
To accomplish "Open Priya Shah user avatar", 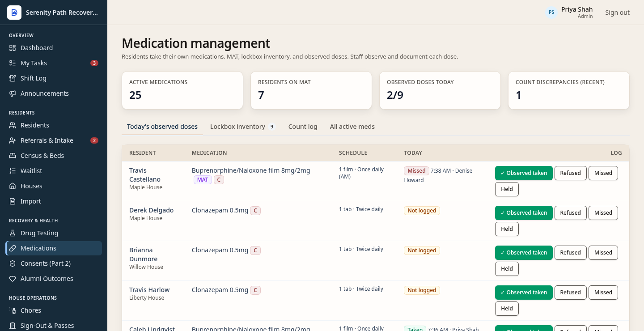I will coord(551,13).
